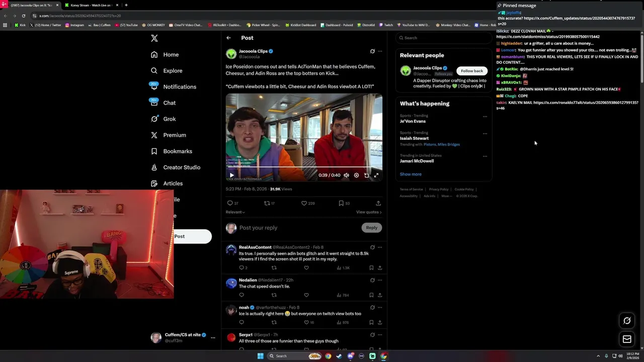Image resolution: width=644 pixels, height=362 pixels.
Task: Open Creator Studio in the sidebar
Action: (x=176, y=167)
